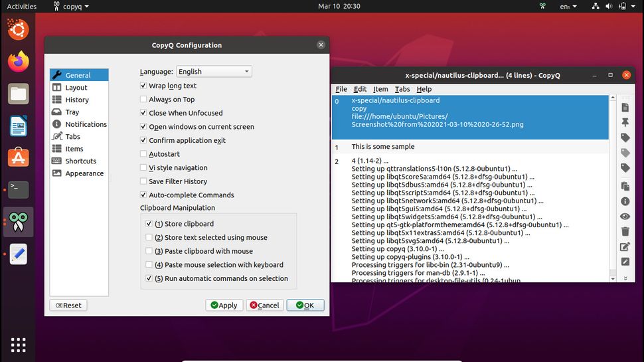644x362 pixels.
Task: Click the trash delete icon in CopyQ toolbar
Action: (x=625, y=231)
